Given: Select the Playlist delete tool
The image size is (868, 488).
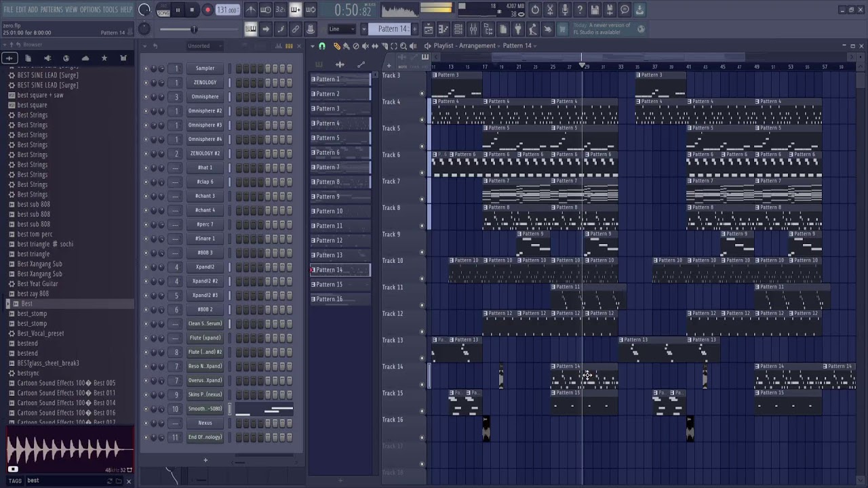Looking at the screenshot, I should coord(356,46).
